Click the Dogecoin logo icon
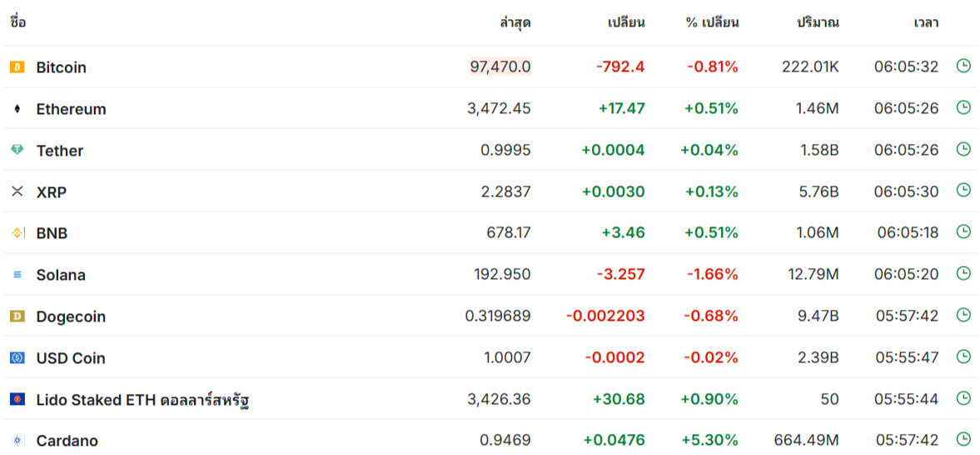 (x=17, y=316)
